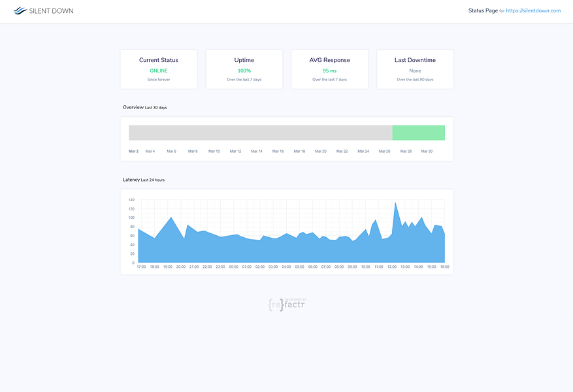Click the 'Since forever' text

click(159, 79)
